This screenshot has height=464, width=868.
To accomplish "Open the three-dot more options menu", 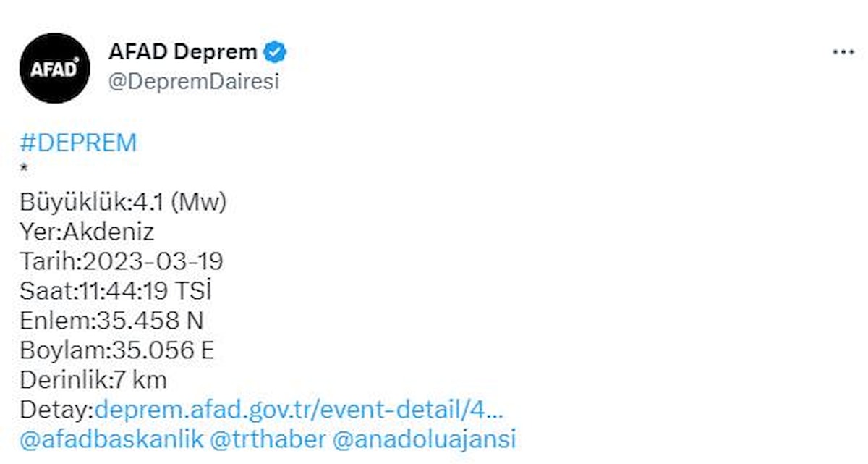I will pos(843,53).
